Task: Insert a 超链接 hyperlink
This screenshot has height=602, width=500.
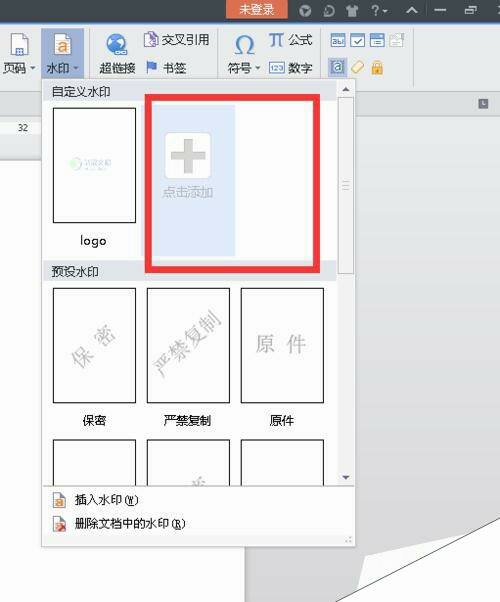Action: point(117,53)
